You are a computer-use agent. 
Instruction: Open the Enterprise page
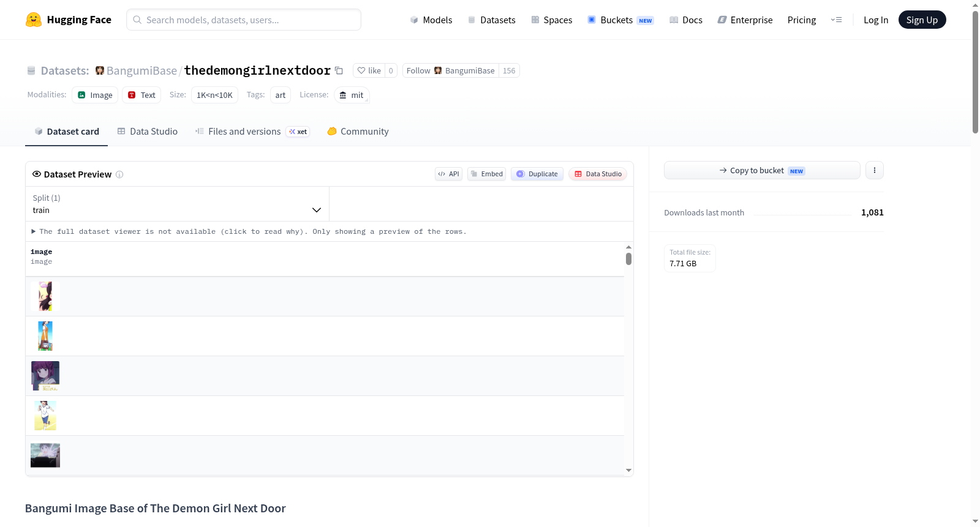click(x=745, y=20)
